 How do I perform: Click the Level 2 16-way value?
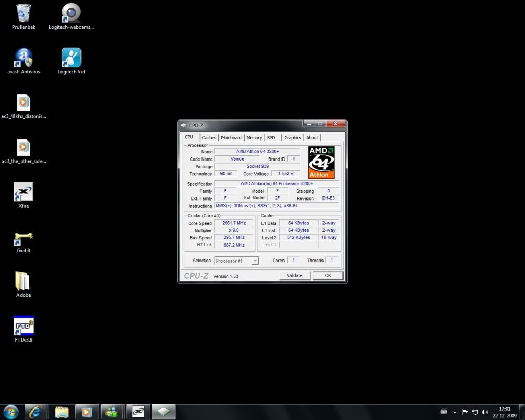[329, 237]
